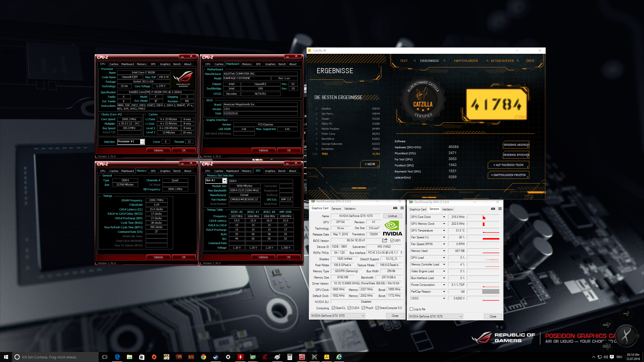644x362 pixels.
Task: Open Settings gear on taskbar
Action: click(x=228, y=357)
